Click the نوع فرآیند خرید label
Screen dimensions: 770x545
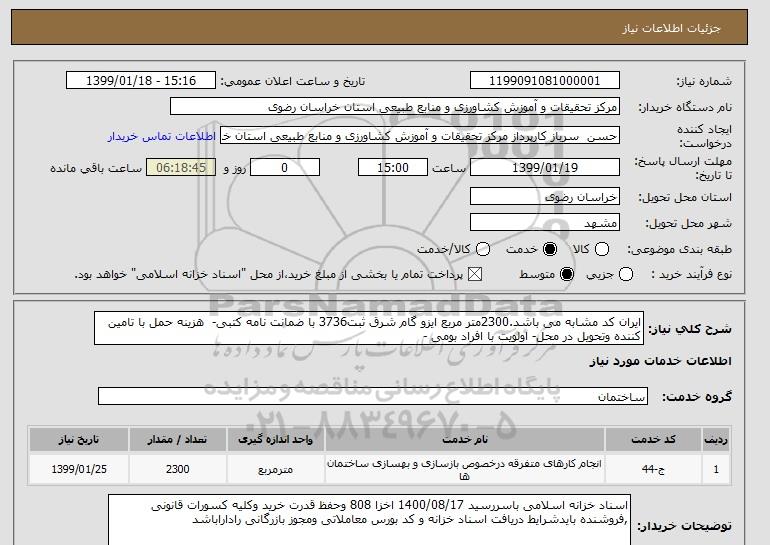click(691, 275)
